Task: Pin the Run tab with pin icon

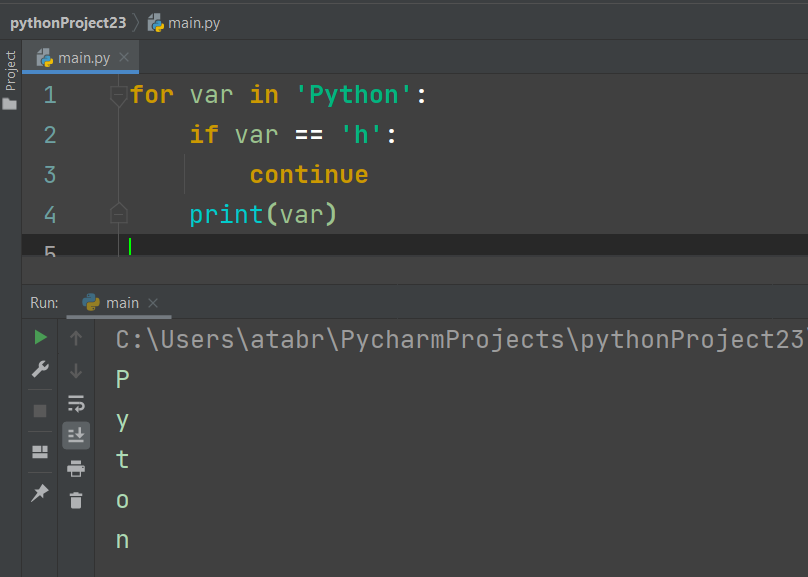Action: pos(40,493)
